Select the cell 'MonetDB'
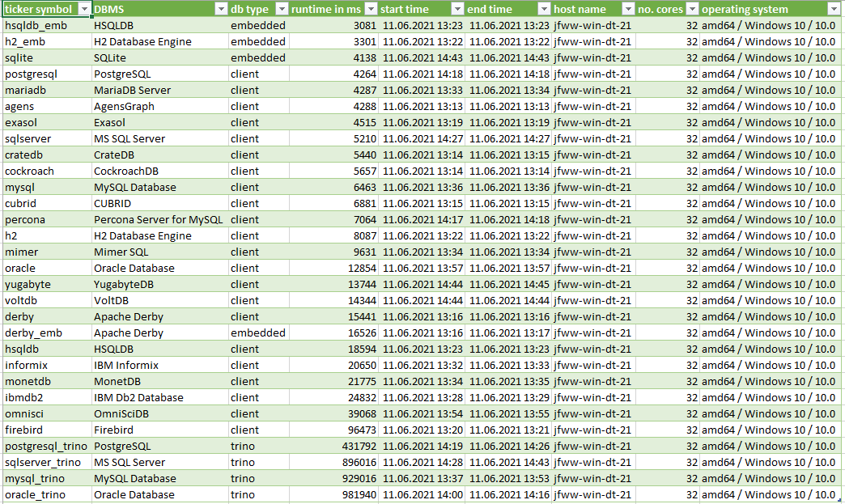The height and width of the screenshot is (504, 845). [x=160, y=381]
